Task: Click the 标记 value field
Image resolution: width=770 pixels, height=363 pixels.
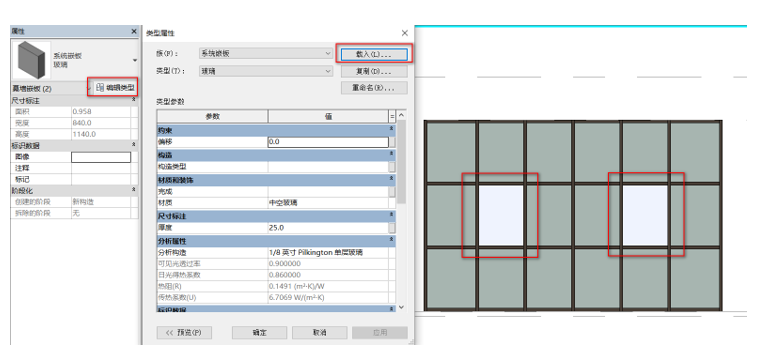Action: [101, 180]
